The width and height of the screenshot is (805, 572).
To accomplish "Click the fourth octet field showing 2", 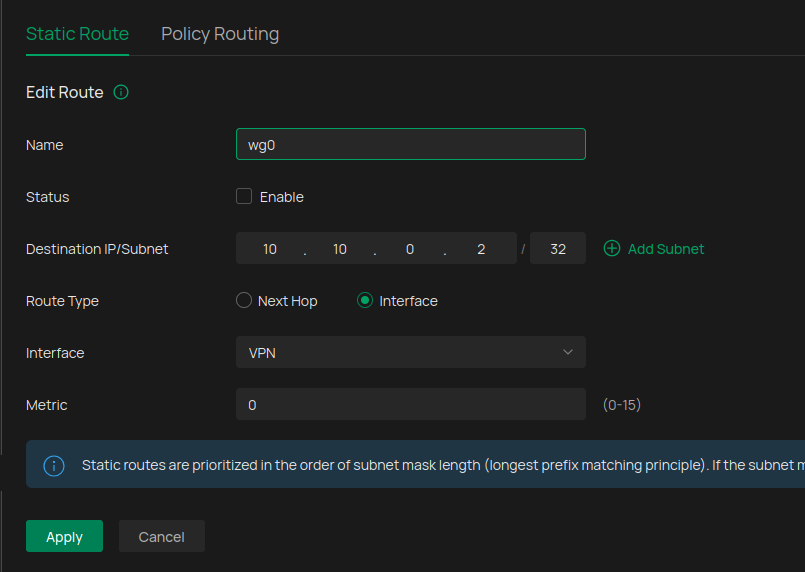I will tap(481, 249).
